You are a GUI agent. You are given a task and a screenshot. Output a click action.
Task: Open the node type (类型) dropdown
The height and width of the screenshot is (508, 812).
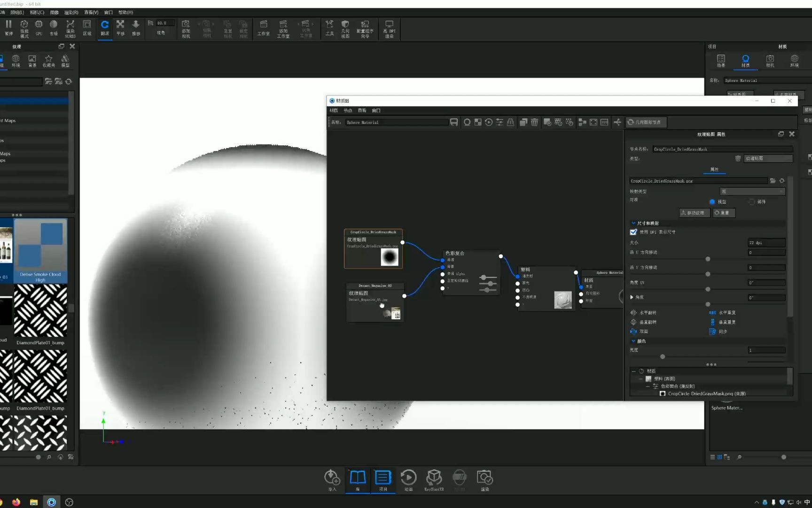(x=768, y=159)
